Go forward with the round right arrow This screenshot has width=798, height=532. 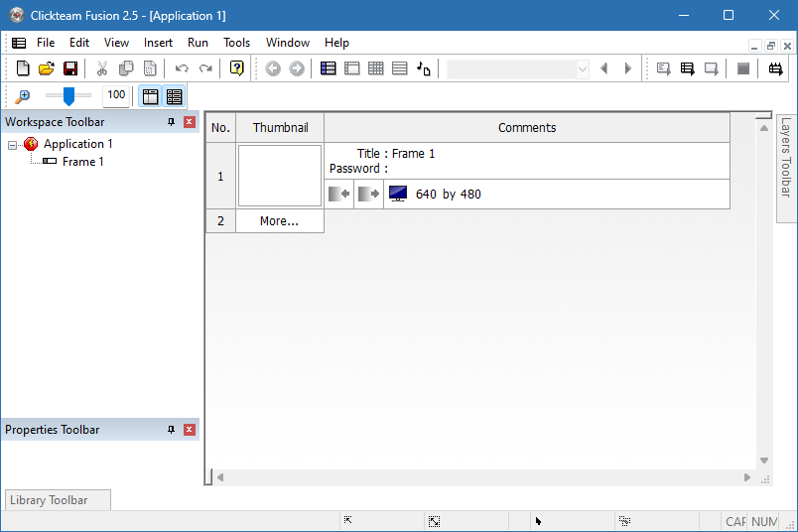(x=297, y=68)
